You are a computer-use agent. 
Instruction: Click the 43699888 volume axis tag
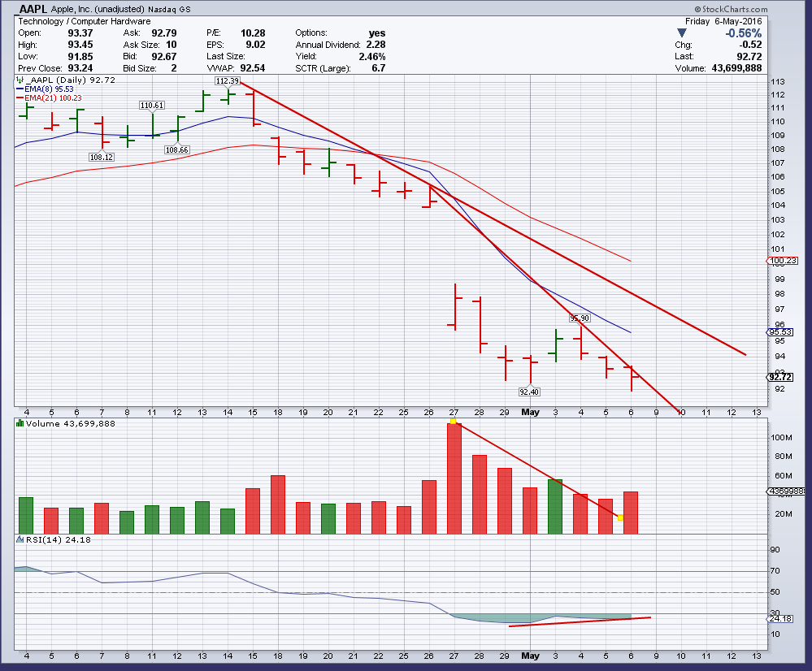point(786,491)
